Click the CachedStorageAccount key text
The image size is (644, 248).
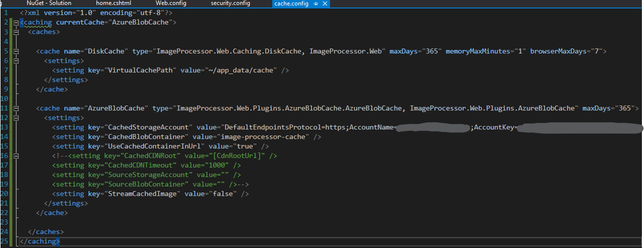point(148,127)
